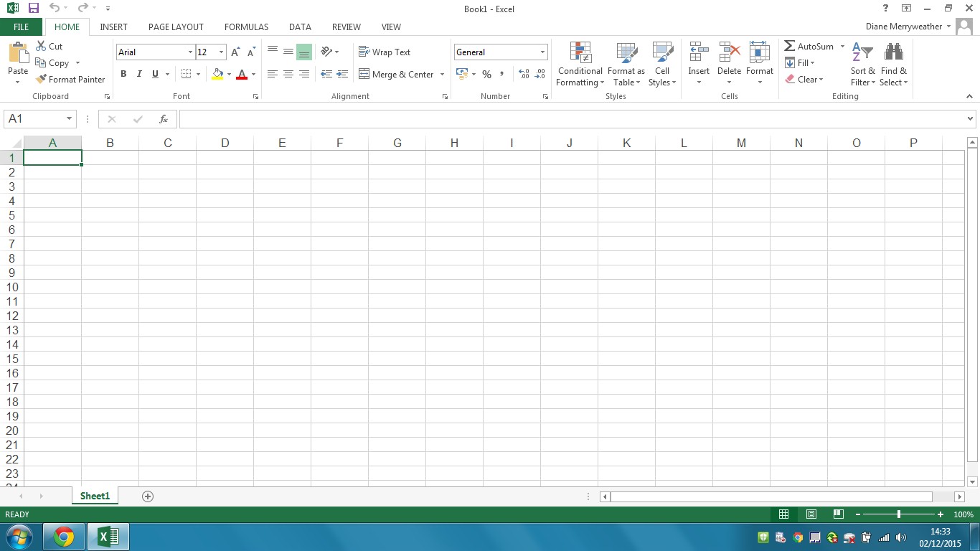
Task: Decrease font size with the small A icon
Action: click(251, 52)
